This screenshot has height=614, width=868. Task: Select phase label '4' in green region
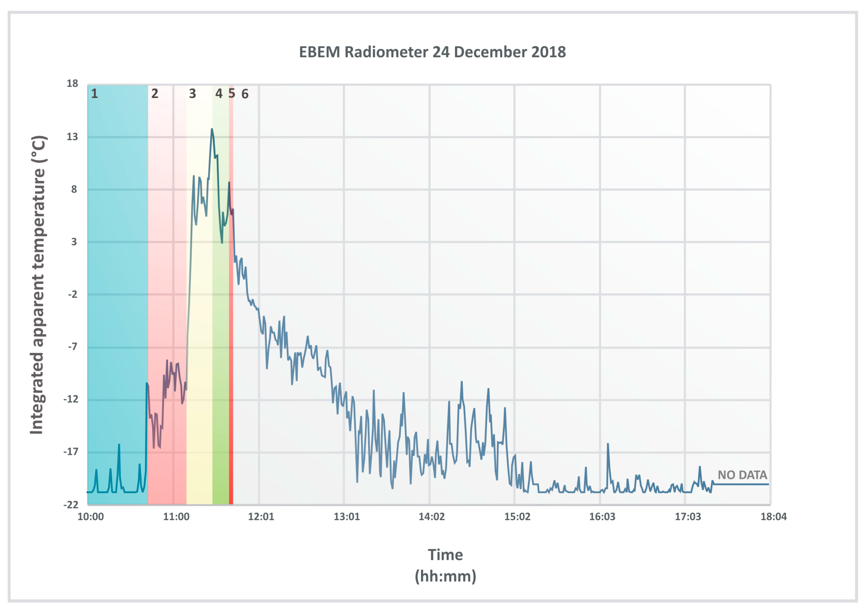pos(219,94)
